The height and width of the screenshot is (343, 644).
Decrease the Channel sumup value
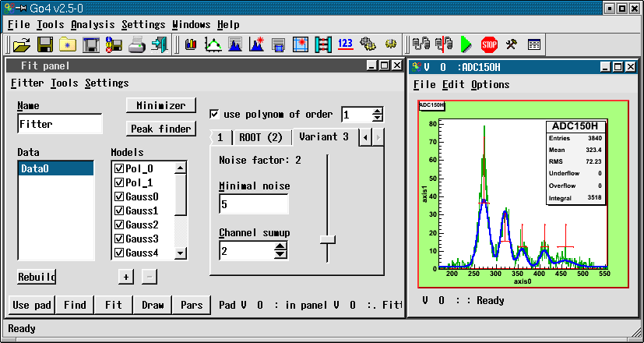pos(280,255)
